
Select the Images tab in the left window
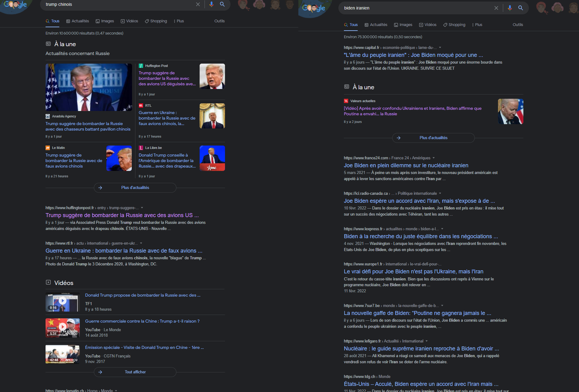105,21
